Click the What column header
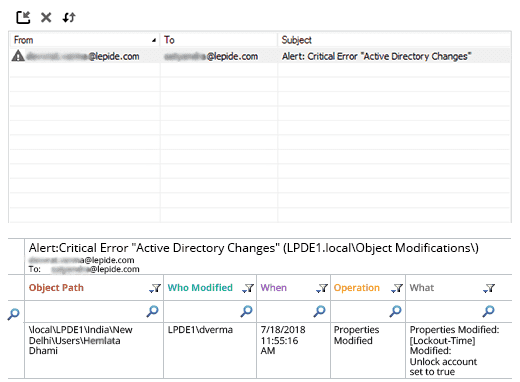 [422, 288]
